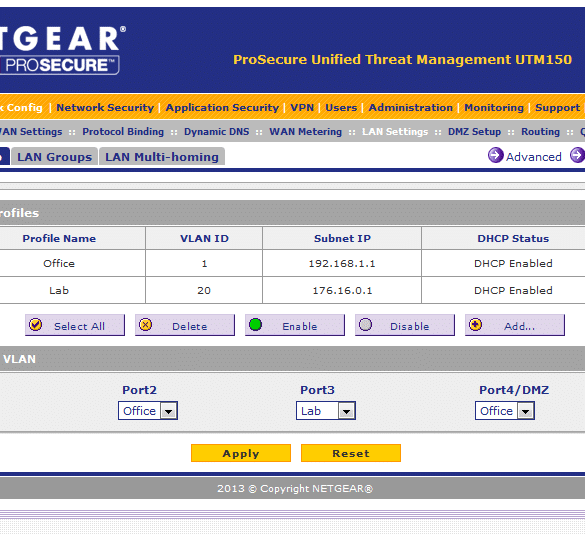Go to Protocol Binding submenu

(x=123, y=132)
